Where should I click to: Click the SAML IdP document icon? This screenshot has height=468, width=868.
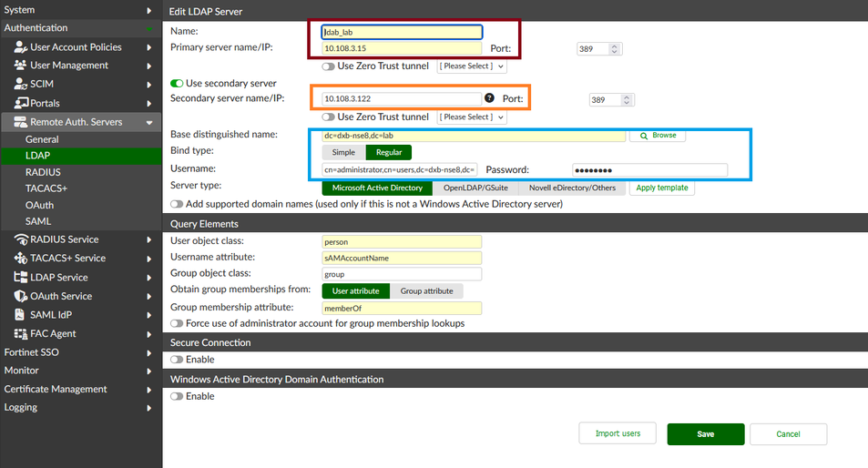[19, 315]
